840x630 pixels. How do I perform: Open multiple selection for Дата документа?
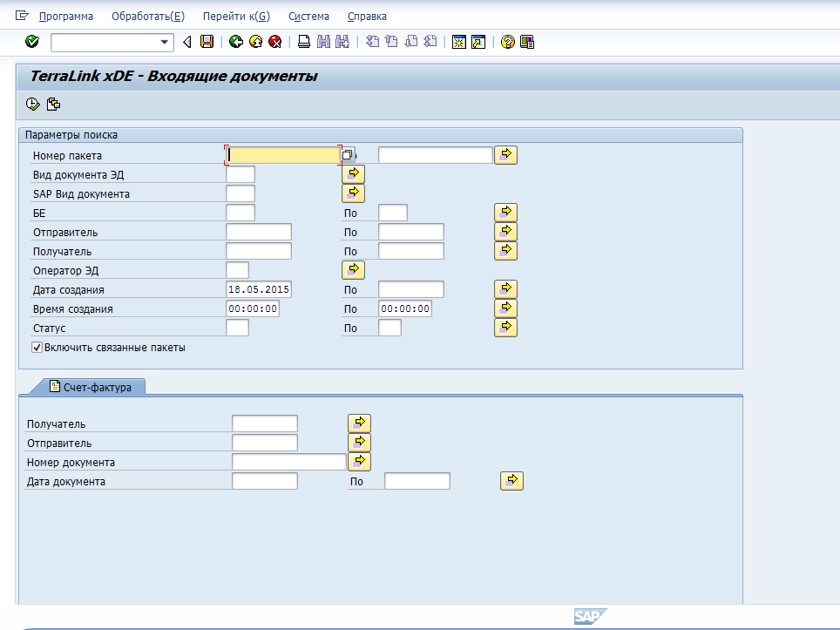tap(511, 480)
